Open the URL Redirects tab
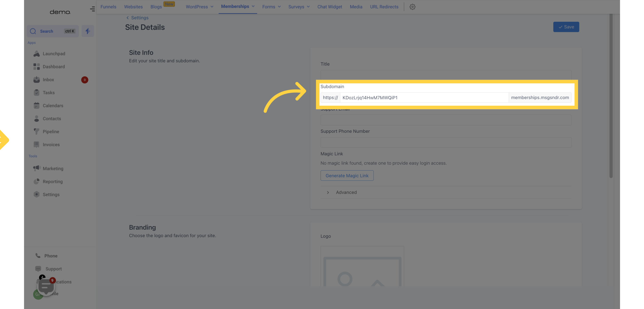This screenshot has height=309, width=644. (384, 7)
